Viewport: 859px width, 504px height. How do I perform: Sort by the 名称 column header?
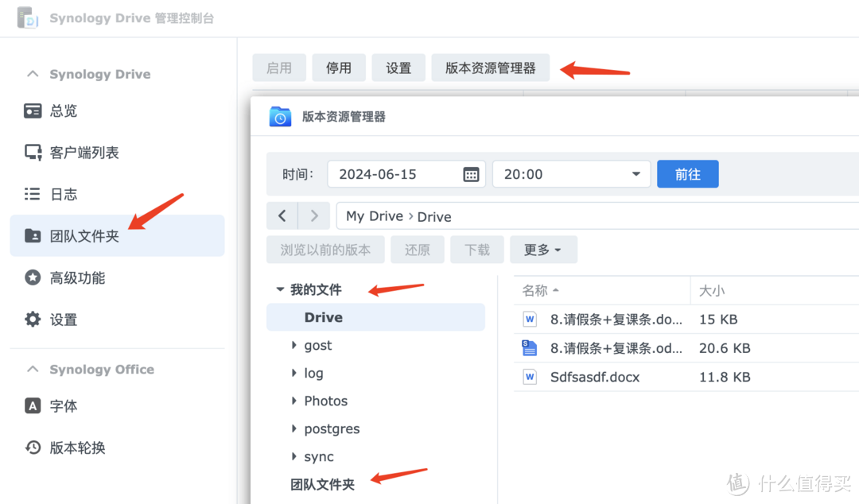pyautogui.click(x=601, y=290)
